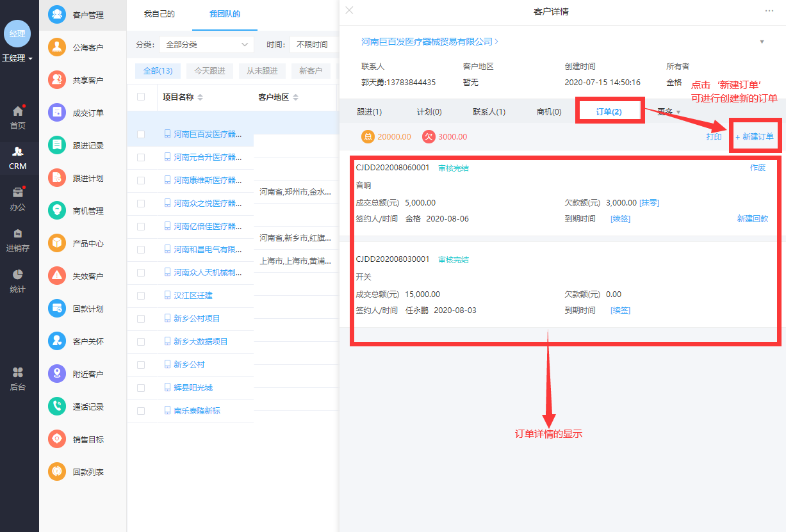The width and height of the screenshot is (786, 532).
Task: Check the 河南元合升医疗器 row checkbox
Action: pos(141,157)
